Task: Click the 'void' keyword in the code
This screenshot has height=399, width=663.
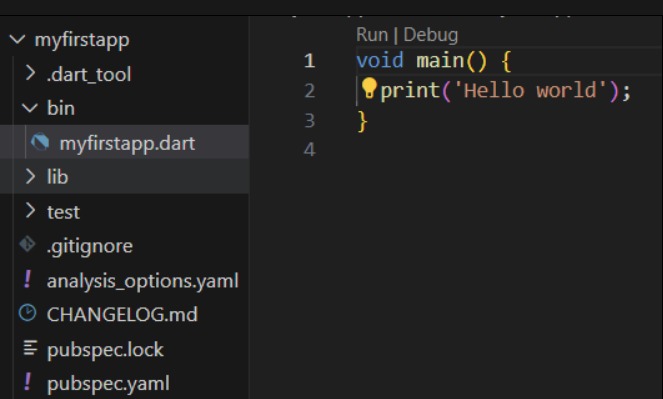Action: (380, 60)
